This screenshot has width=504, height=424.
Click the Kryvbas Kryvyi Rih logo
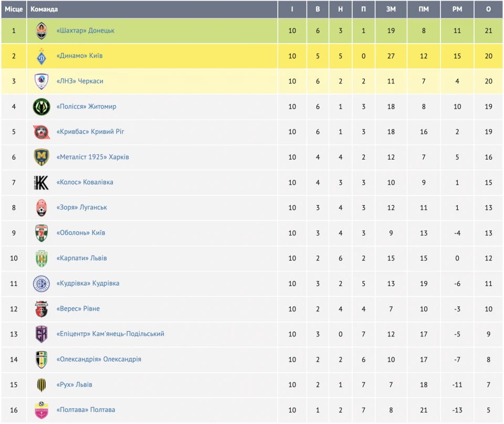click(41, 132)
